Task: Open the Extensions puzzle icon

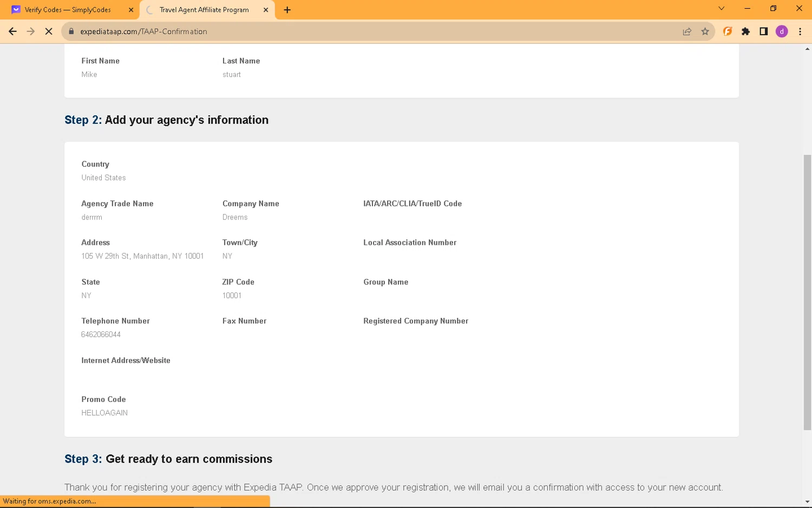Action: 745,31
